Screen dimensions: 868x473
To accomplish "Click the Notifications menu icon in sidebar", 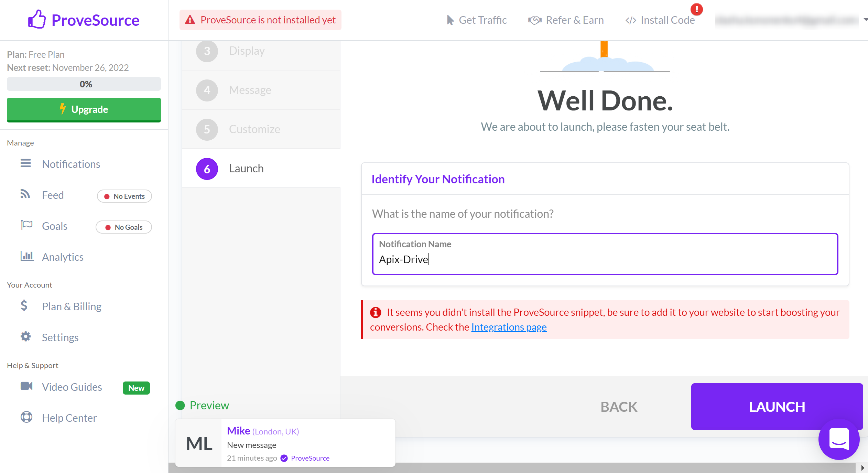I will click(25, 164).
